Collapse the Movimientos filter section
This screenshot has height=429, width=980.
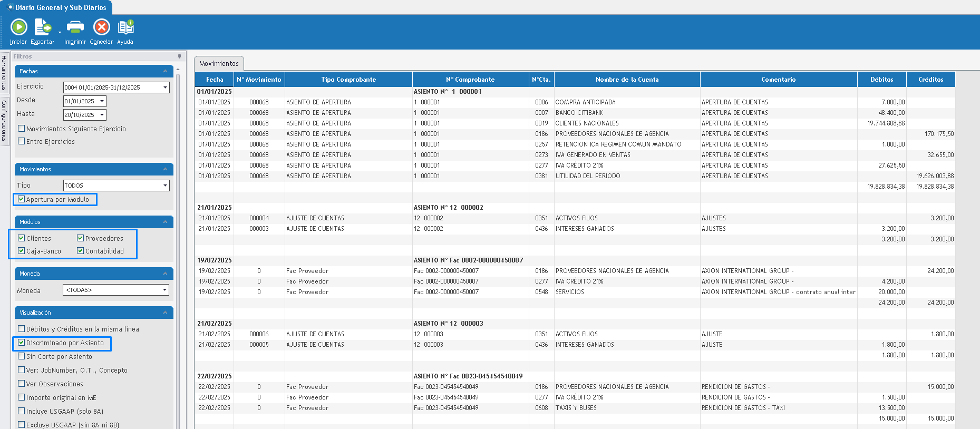coord(165,169)
